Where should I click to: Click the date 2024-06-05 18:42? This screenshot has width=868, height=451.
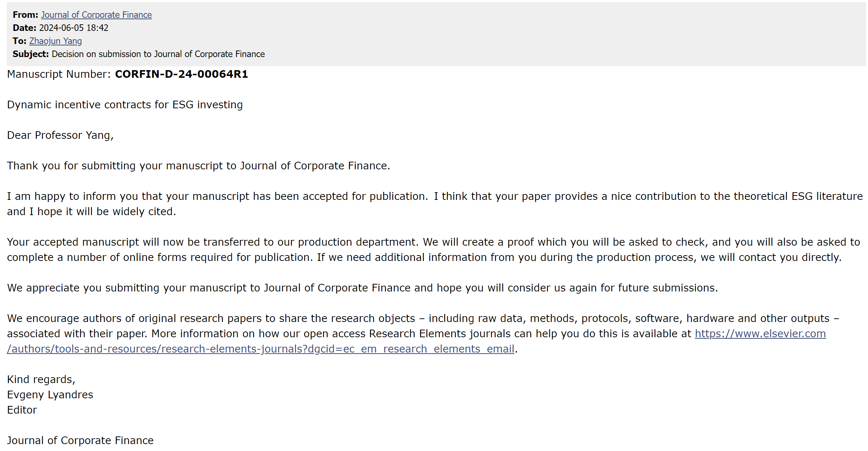(x=74, y=28)
